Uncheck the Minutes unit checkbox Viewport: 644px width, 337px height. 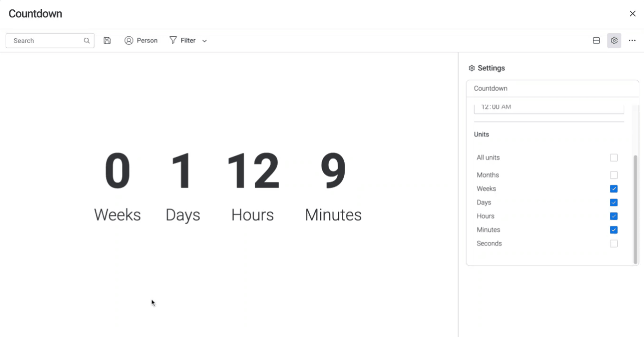[x=614, y=230]
